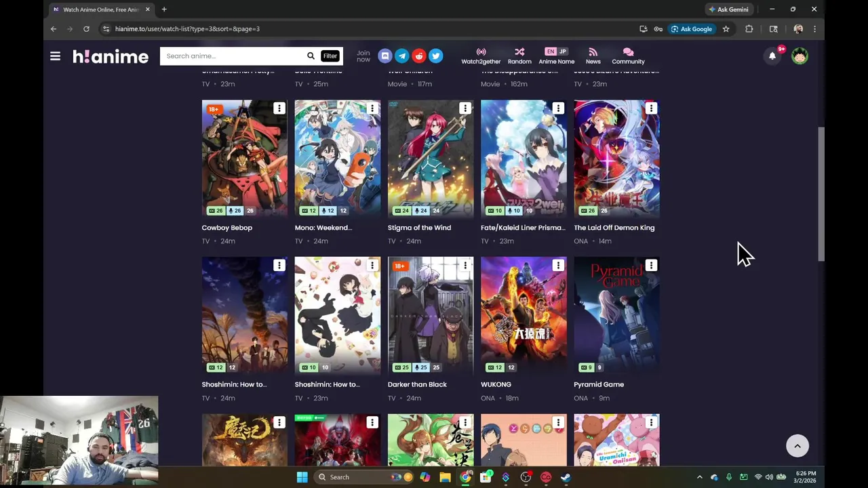
Task: Open the Community page
Action: coord(628,56)
